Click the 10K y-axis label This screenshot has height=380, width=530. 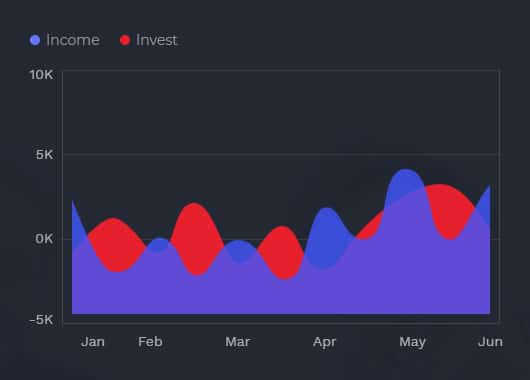coord(41,75)
